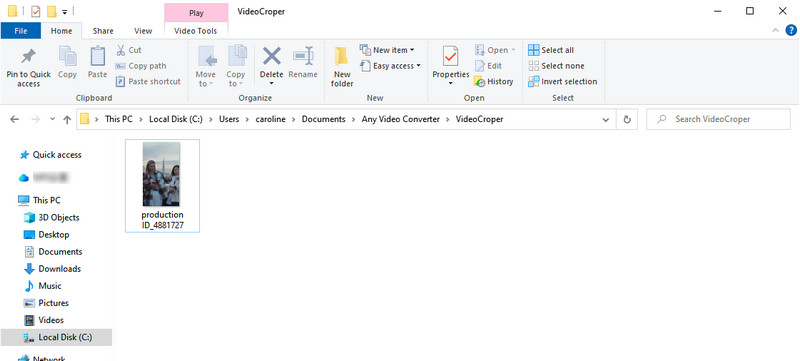
Task: Switch to the View tab
Action: point(143,31)
